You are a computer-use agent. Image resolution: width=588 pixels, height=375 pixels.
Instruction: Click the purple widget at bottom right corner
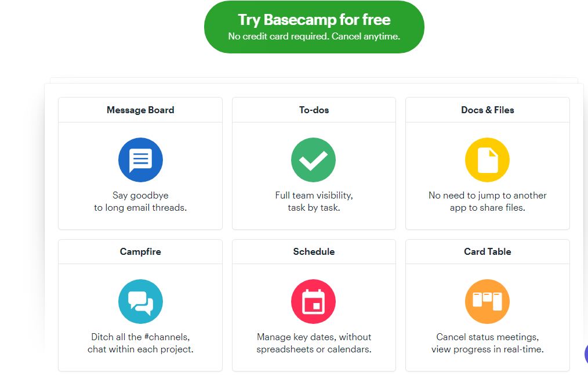point(586,354)
